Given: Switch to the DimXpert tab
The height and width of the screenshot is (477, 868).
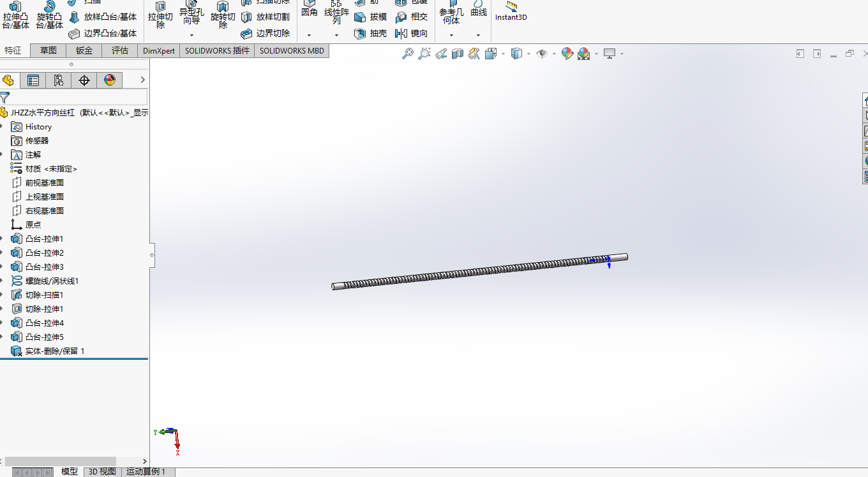Looking at the screenshot, I should (159, 50).
